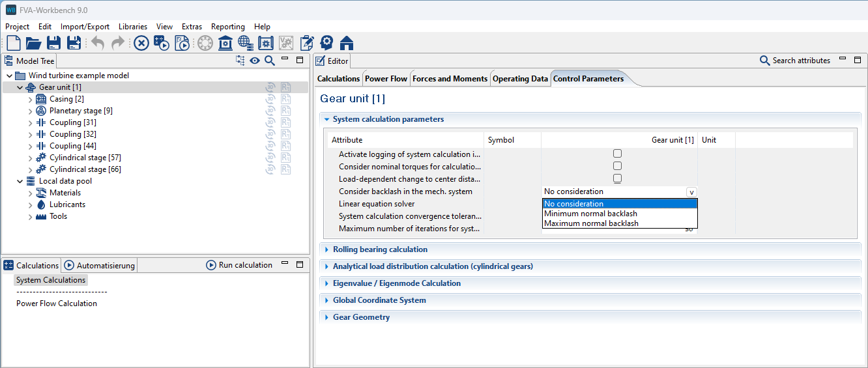The image size is (868, 368).
Task: Open the Extras menu
Action: click(x=192, y=27)
